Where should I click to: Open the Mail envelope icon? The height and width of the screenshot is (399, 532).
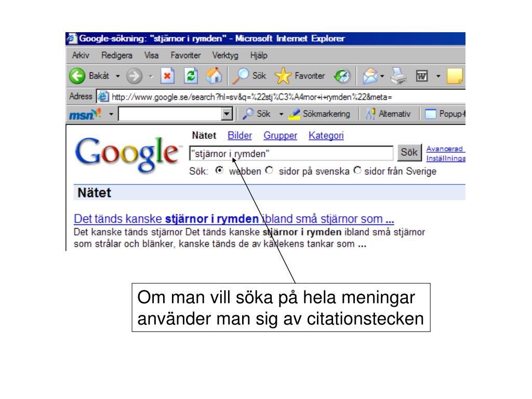[370, 76]
